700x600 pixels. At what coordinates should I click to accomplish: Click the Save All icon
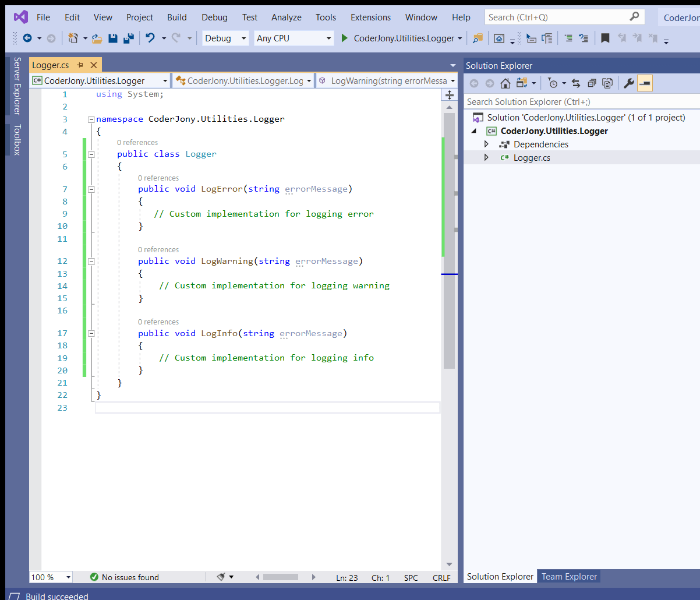pyautogui.click(x=129, y=38)
